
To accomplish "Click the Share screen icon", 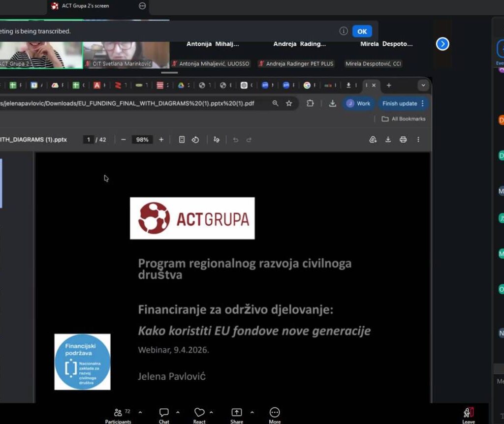I will pyautogui.click(x=237, y=413).
